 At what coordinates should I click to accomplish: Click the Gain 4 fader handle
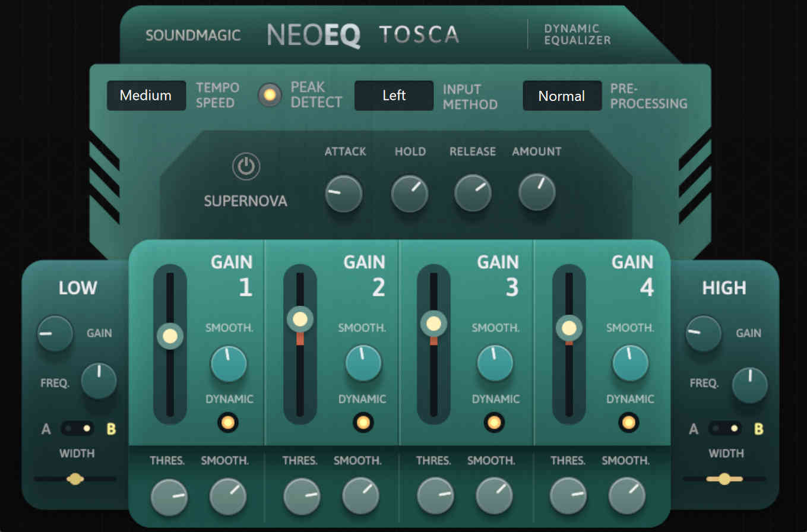[x=569, y=328]
